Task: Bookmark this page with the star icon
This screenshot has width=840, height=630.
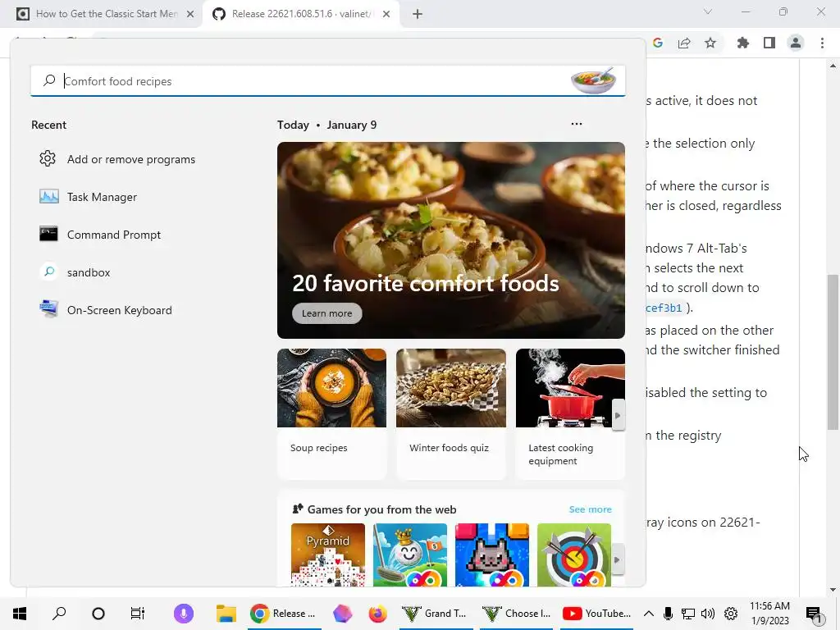Action: [710, 43]
